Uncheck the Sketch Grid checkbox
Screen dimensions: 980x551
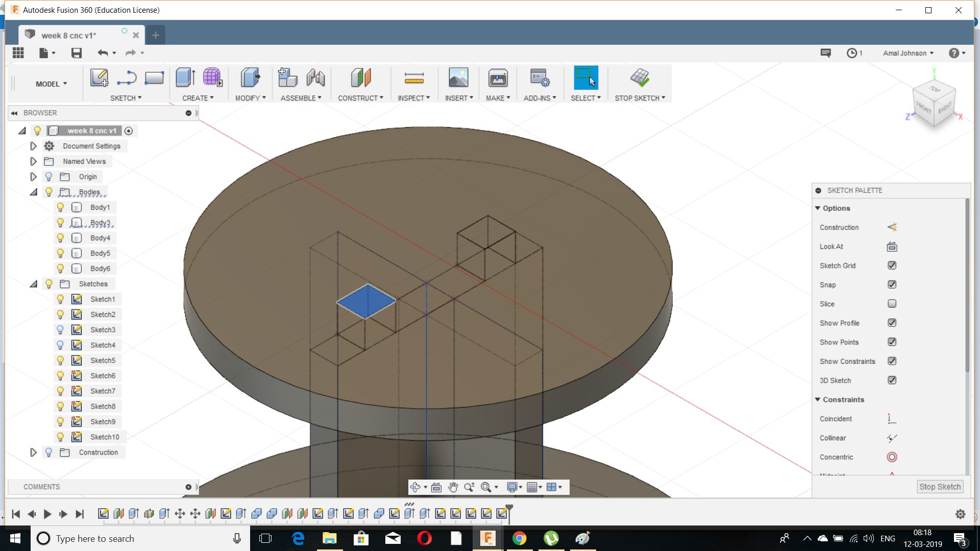coord(892,265)
